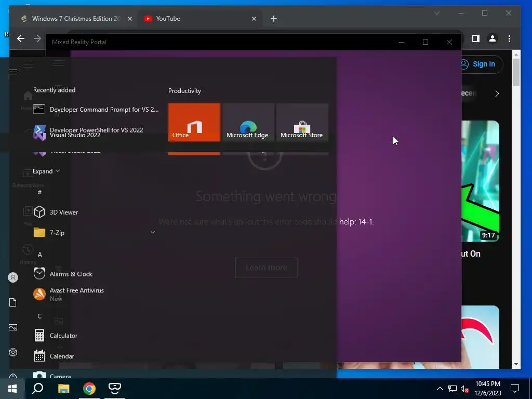This screenshot has height=399, width=532.
Task: Click the network tray icon
Action: (453, 389)
